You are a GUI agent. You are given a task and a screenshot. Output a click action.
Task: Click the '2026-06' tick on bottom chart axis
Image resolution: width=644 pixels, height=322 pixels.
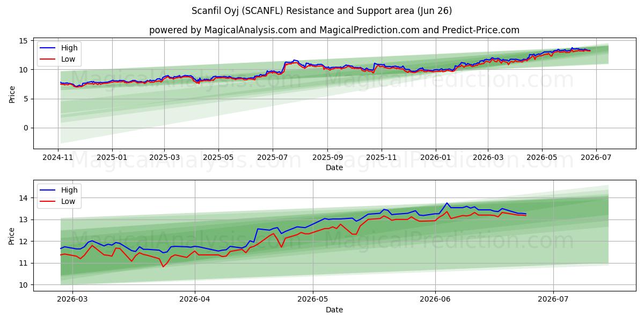435,299
